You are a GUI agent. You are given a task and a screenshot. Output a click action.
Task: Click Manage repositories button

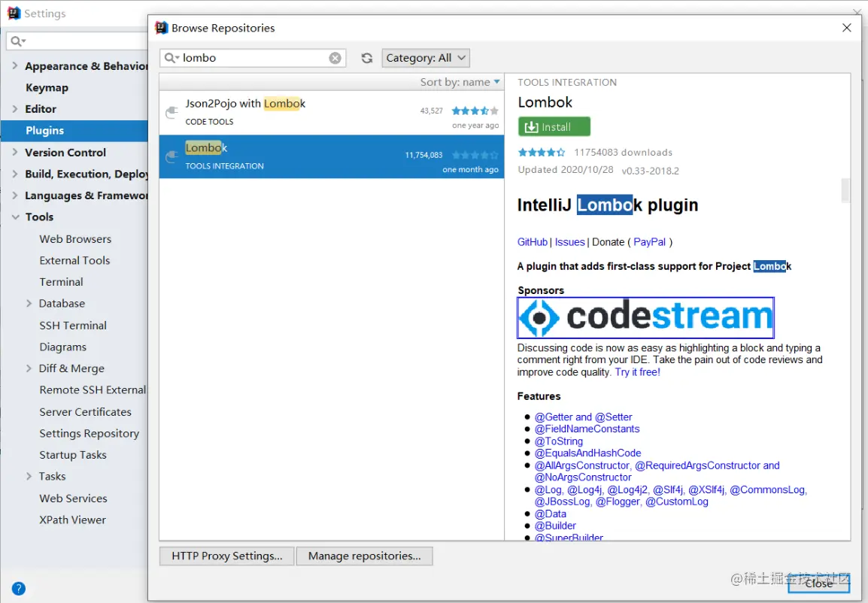coord(364,556)
